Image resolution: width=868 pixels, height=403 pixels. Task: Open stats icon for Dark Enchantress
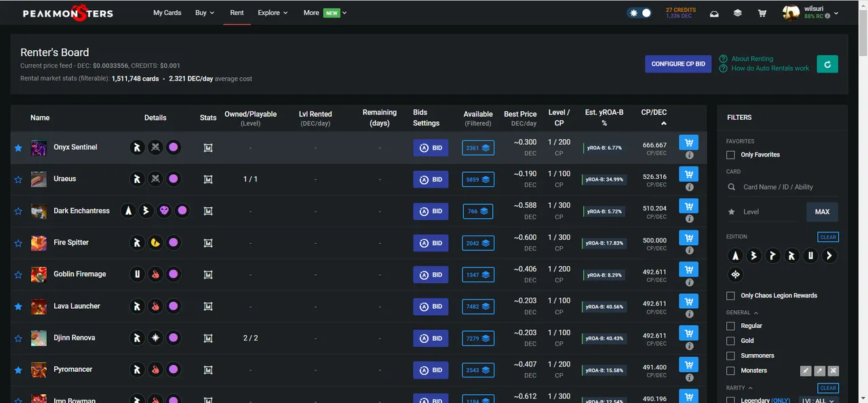[208, 211]
